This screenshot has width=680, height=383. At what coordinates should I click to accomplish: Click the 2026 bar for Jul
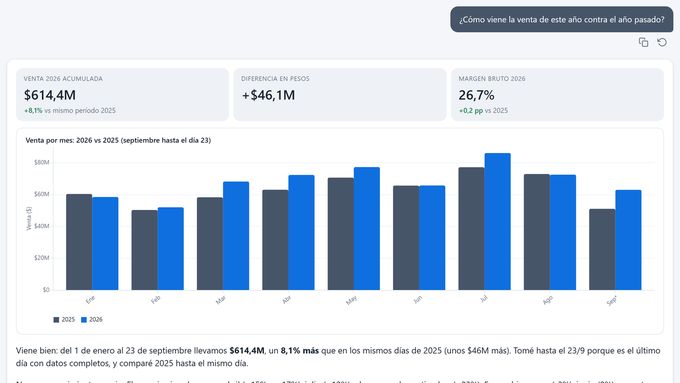click(x=497, y=222)
